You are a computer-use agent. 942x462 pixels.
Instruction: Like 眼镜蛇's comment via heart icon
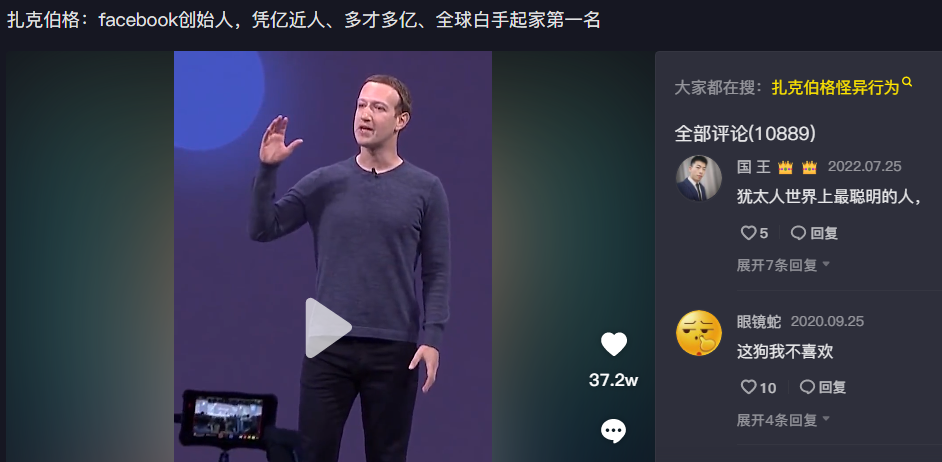point(749,388)
